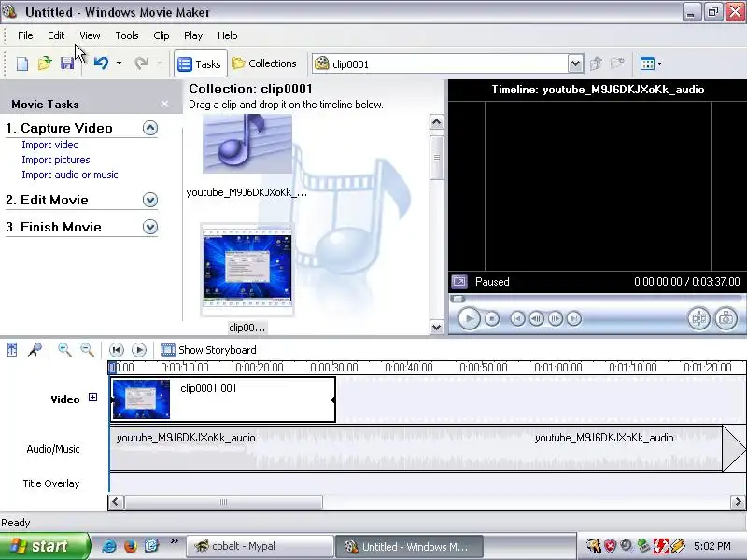This screenshot has width=747, height=560.
Task: Click the monitor Play button
Action: pyautogui.click(x=469, y=318)
